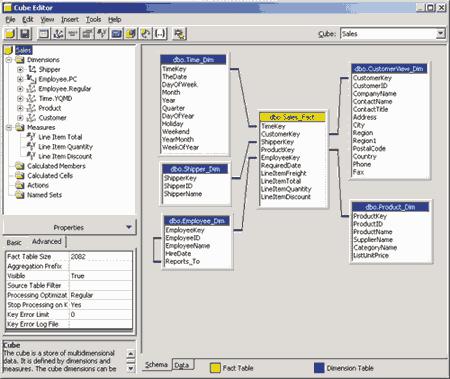Screen dimensions: 450x379
Task: Click the greyed toolbar icon left of the stacked-tables icon
Action: (73, 34)
